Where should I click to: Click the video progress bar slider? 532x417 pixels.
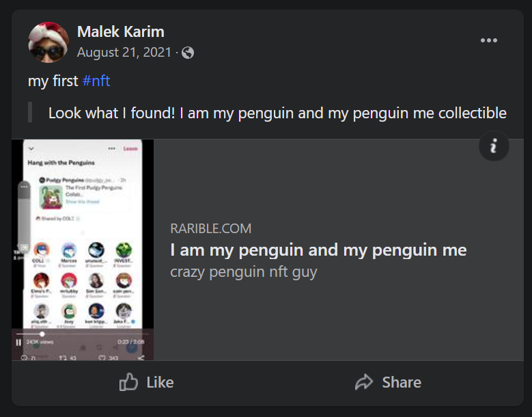(x=42, y=334)
